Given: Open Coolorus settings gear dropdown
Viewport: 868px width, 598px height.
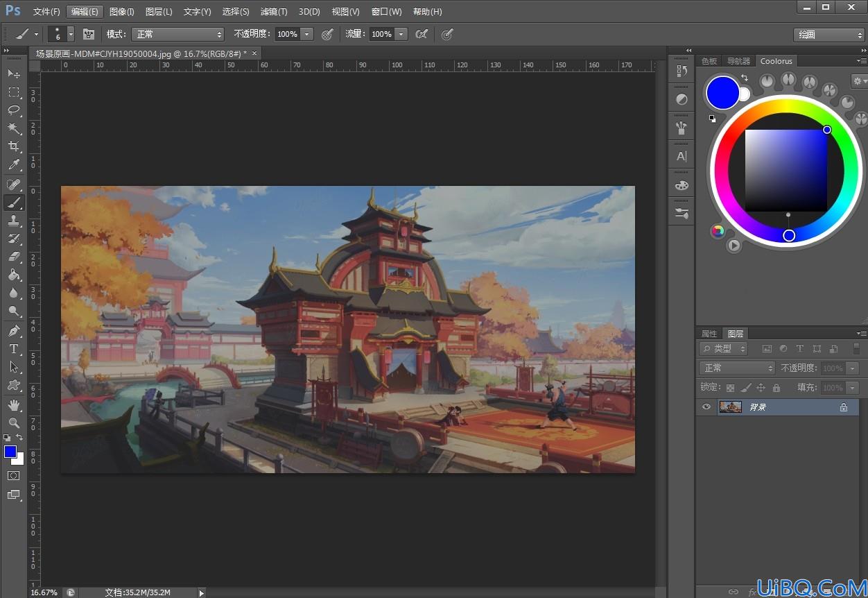Looking at the screenshot, I should (859, 81).
